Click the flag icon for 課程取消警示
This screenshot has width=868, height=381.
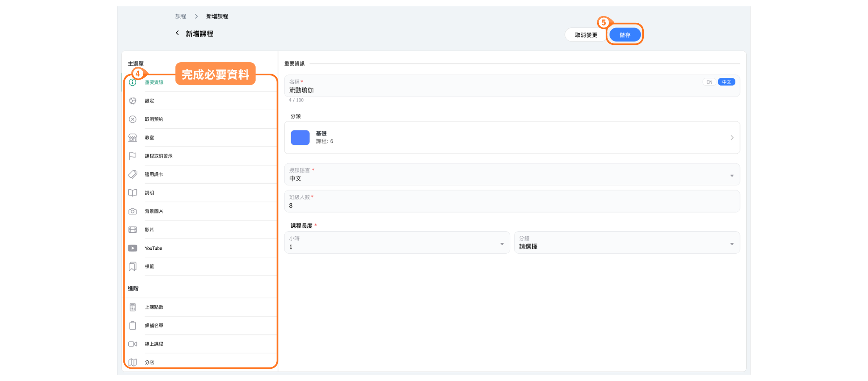click(133, 156)
